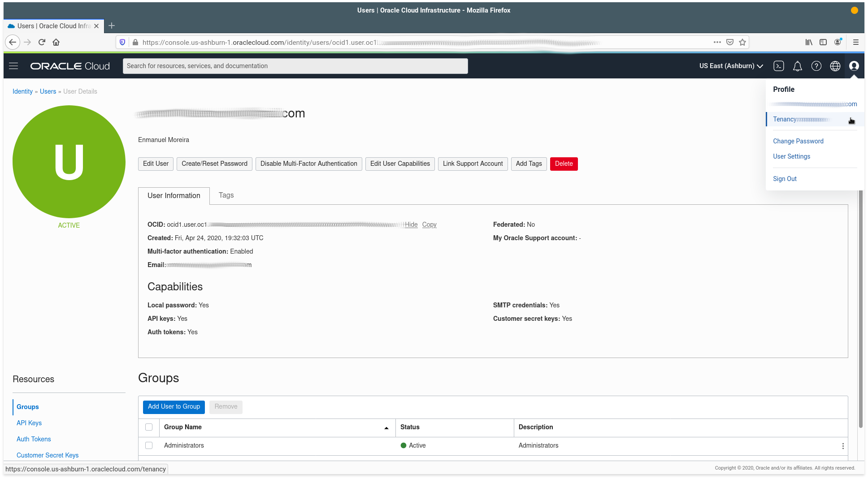The image size is (868, 479).
Task: Click the page vertical scrollbar
Action: pyautogui.click(x=861, y=309)
